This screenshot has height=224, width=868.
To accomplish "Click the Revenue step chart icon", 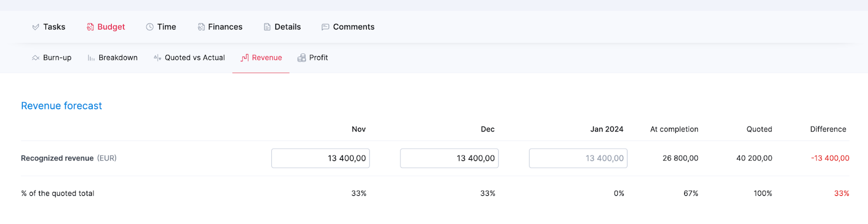I will (x=245, y=58).
